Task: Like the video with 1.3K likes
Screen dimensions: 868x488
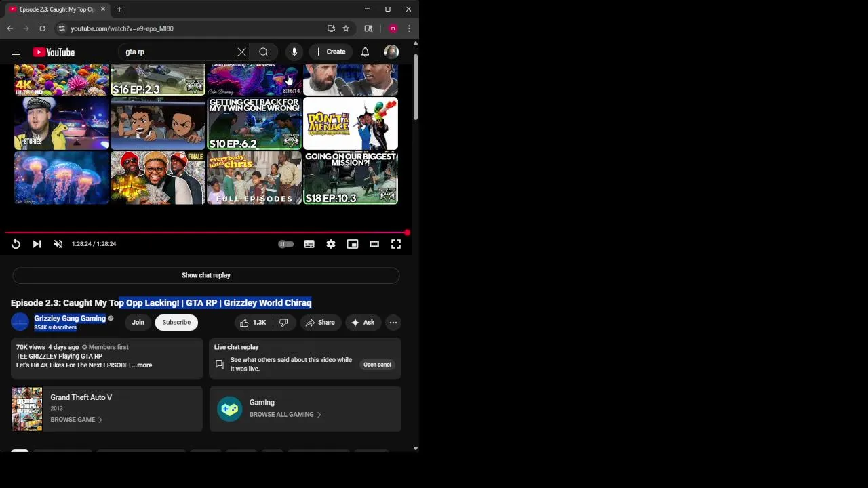Action: 253,323
